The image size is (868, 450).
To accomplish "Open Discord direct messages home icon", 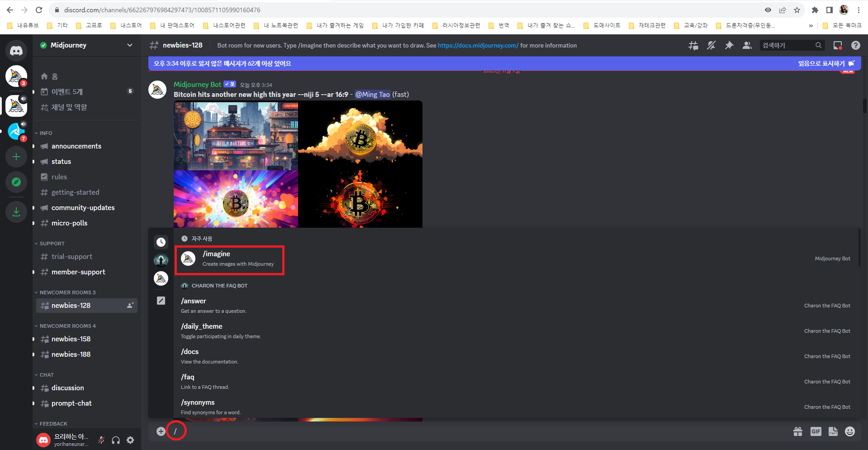I will (x=16, y=51).
